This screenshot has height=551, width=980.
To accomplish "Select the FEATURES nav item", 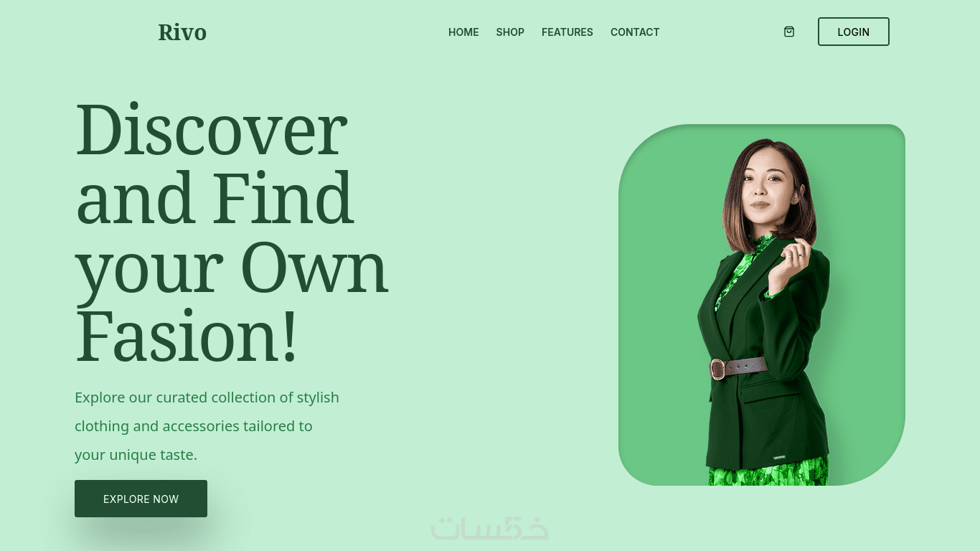I will tap(567, 32).
